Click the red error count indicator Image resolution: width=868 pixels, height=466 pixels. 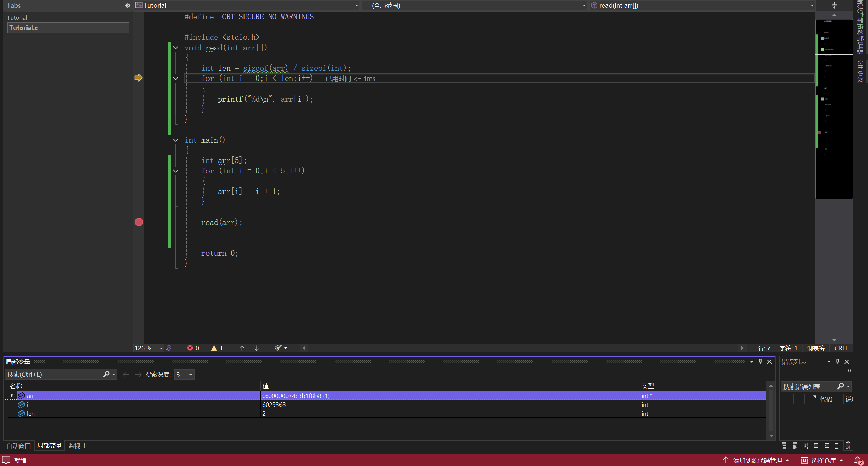(193, 348)
